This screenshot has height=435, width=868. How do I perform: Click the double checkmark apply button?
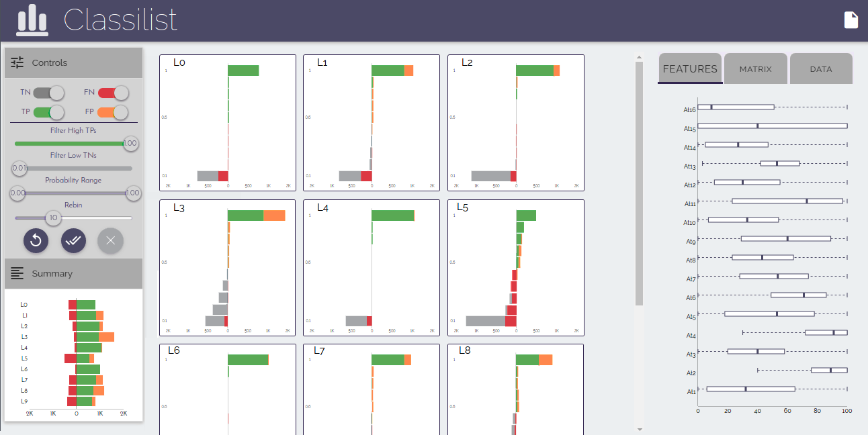pyautogui.click(x=74, y=240)
